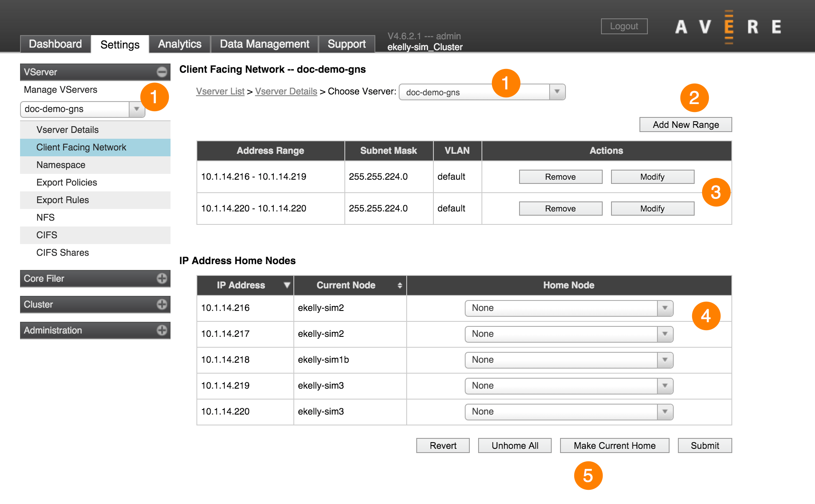815x504 pixels.
Task: Open the Choose Vserver dropdown
Action: click(557, 92)
